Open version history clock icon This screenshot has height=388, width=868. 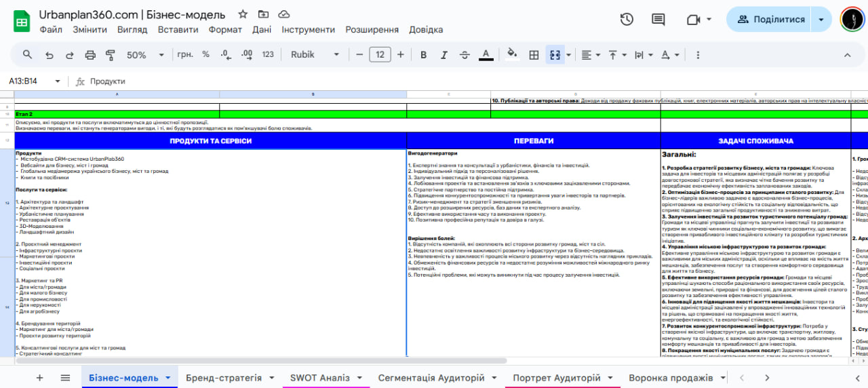[x=627, y=20]
